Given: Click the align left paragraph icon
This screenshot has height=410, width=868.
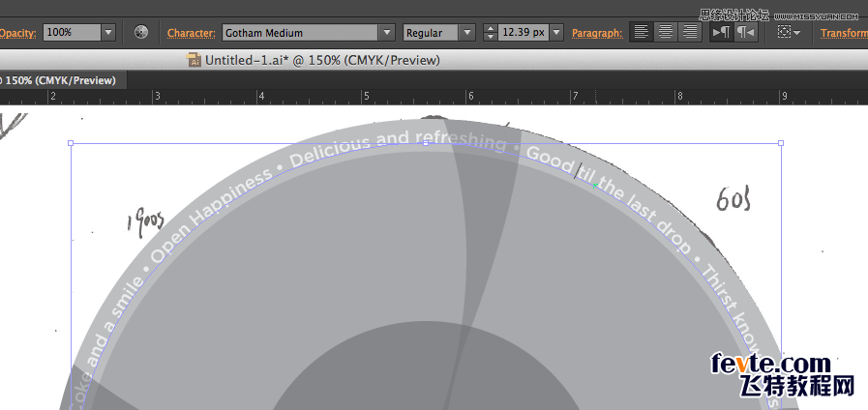Looking at the screenshot, I should point(641,32).
